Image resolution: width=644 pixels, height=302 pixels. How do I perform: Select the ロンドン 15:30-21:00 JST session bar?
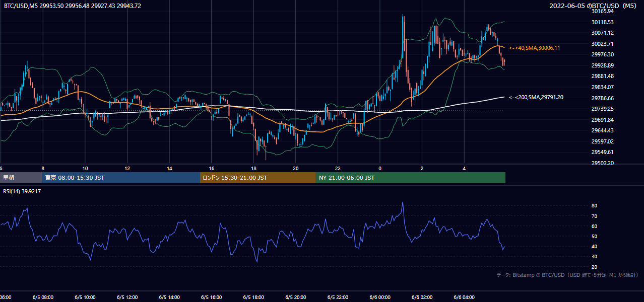(x=258, y=178)
